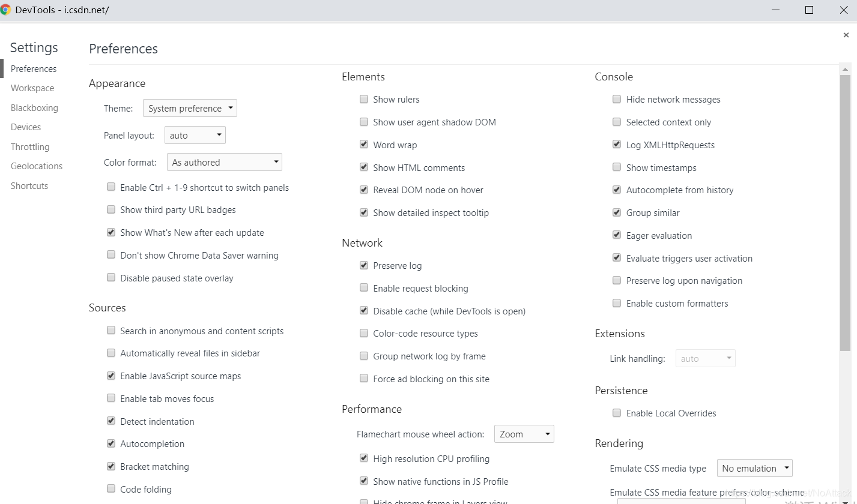This screenshot has height=504, width=857.
Task: Enable Local Overrides checkbox
Action: click(617, 413)
